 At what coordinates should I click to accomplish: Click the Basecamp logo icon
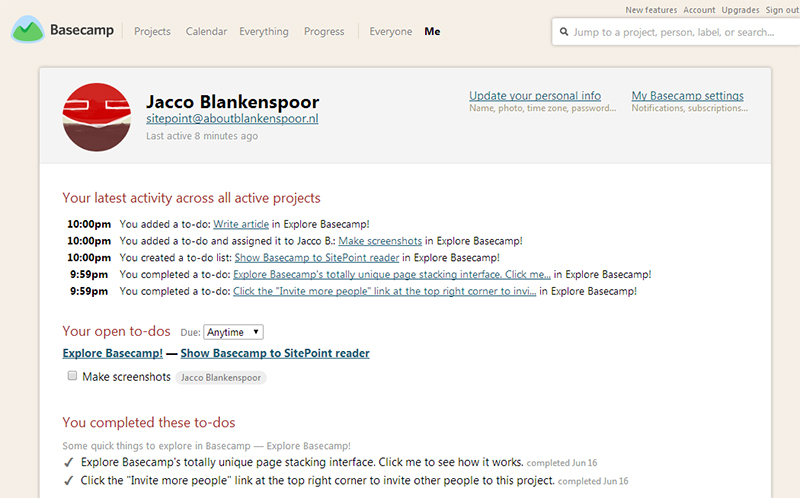(28, 31)
